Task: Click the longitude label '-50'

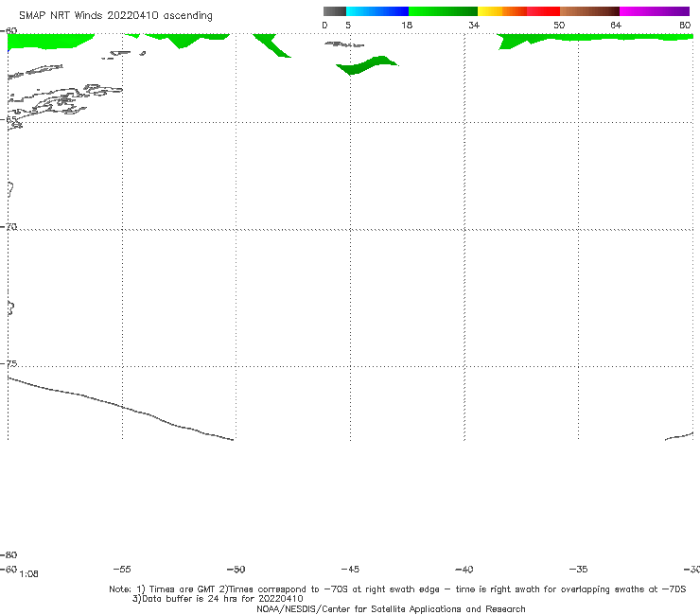Action: pos(236,569)
